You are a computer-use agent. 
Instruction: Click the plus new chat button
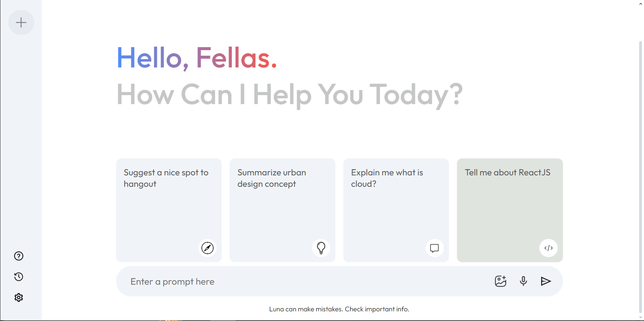click(21, 22)
